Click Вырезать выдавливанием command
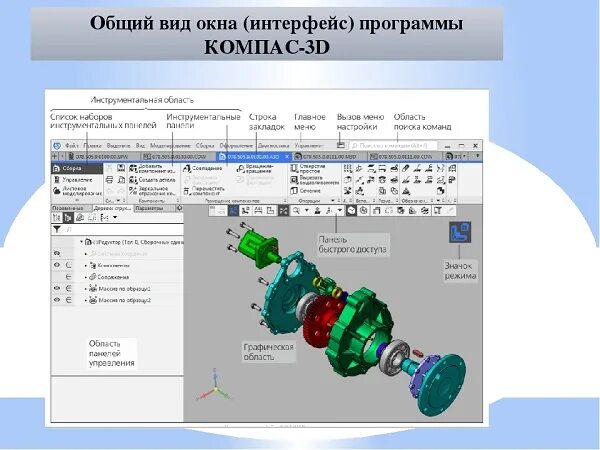Screen dimensions: 600x450 point(315,180)
